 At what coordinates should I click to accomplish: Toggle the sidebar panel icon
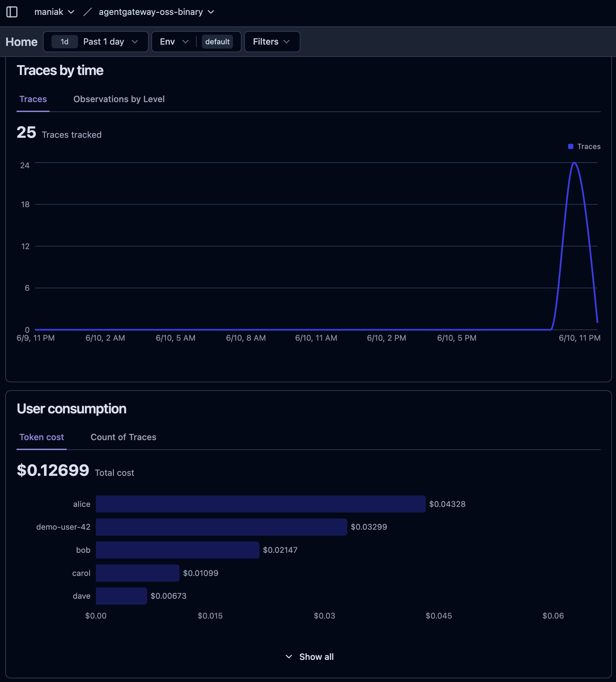(12, 12)
